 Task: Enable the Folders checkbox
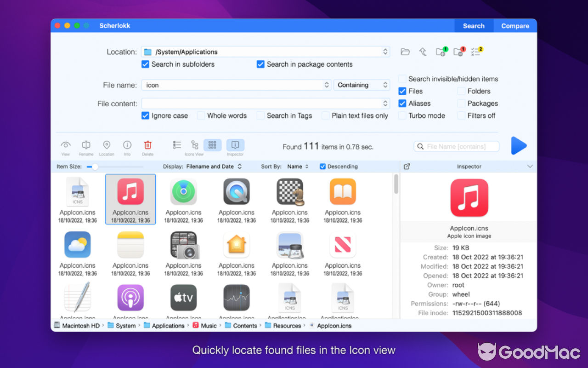click(x=461, y=91)
